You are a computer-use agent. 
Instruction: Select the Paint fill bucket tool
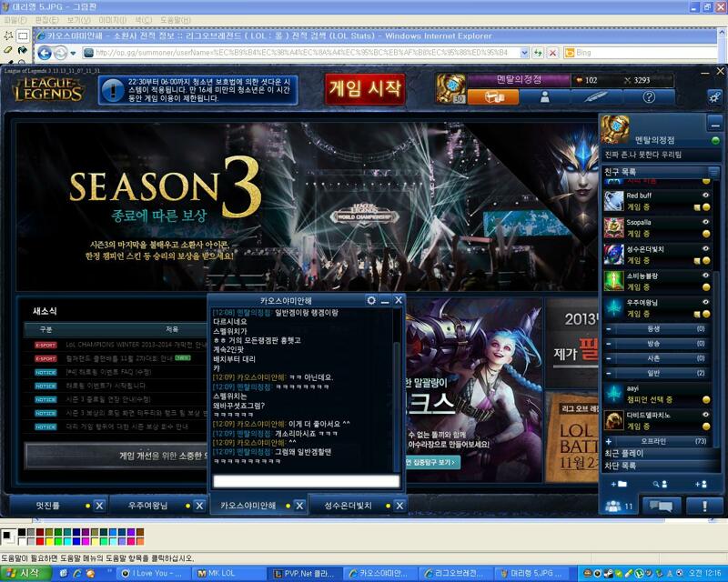coord(22,50)
